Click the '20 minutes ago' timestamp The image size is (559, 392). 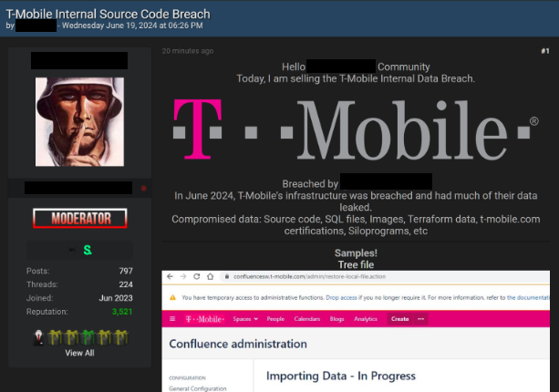point(188,51)
